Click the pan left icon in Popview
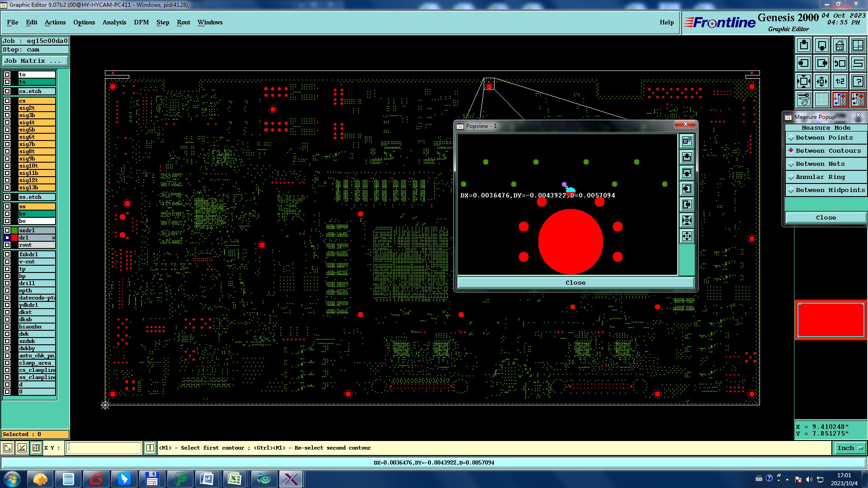 pyautogui.click(x=687, y=189)
